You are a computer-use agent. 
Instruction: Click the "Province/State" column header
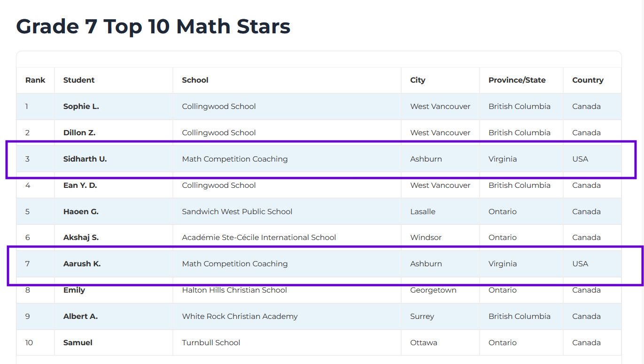[517, 80]
